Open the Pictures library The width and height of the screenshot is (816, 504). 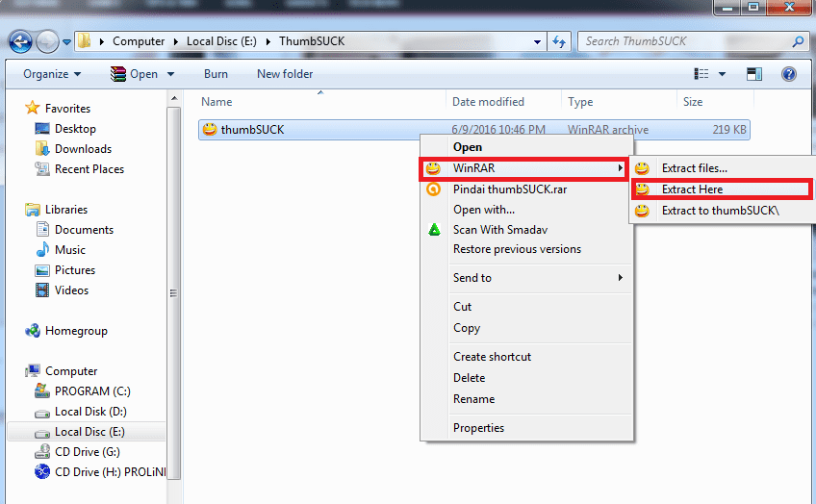(x=75, y=270)
